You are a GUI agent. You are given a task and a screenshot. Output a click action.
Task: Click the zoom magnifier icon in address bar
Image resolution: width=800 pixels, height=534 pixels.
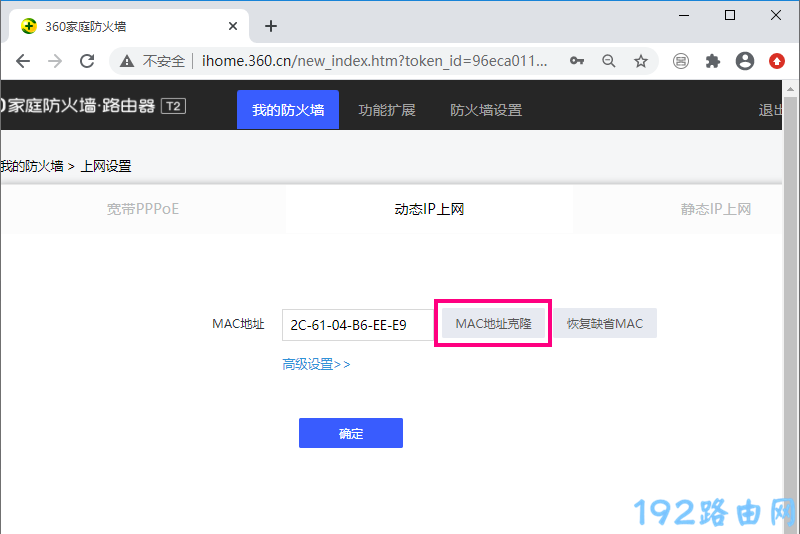click(609, 61)
